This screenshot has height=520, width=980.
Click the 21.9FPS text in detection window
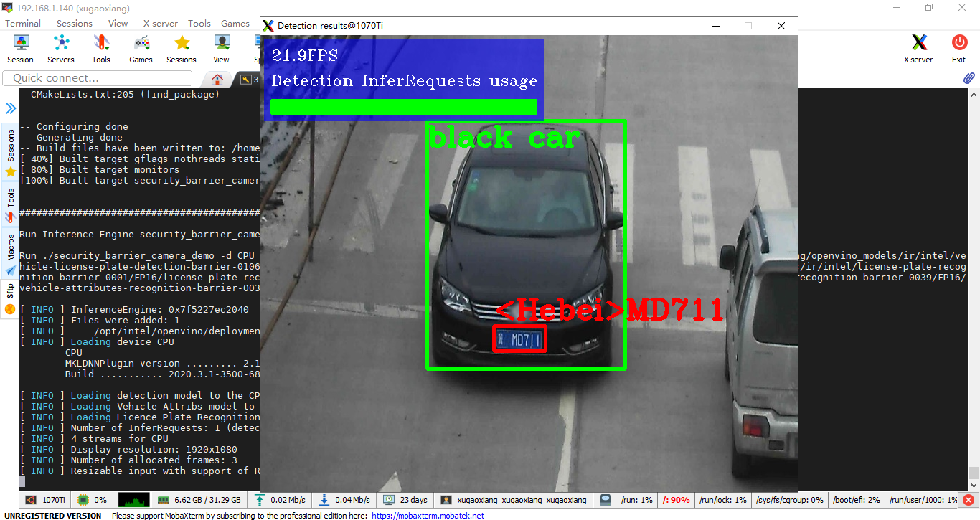click(304, 56)
